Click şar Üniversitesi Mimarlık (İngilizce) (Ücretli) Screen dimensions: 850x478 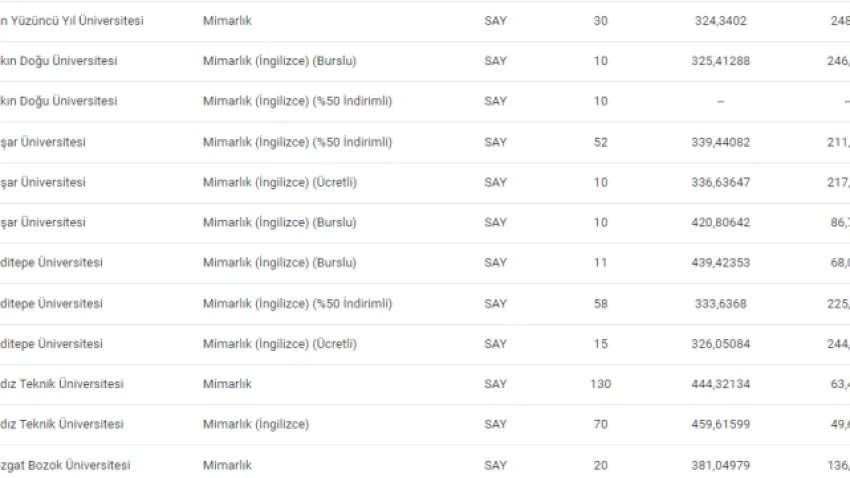pos(280,182)
